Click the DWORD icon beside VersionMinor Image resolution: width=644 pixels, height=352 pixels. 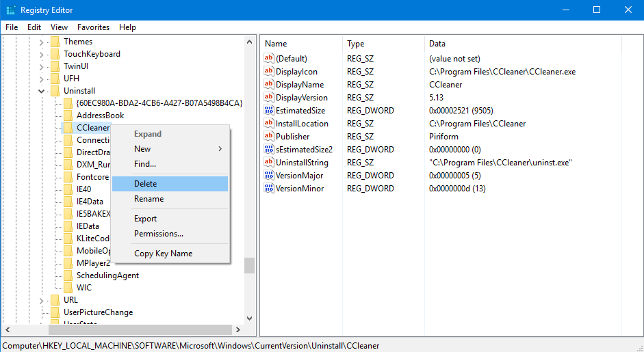268,189
